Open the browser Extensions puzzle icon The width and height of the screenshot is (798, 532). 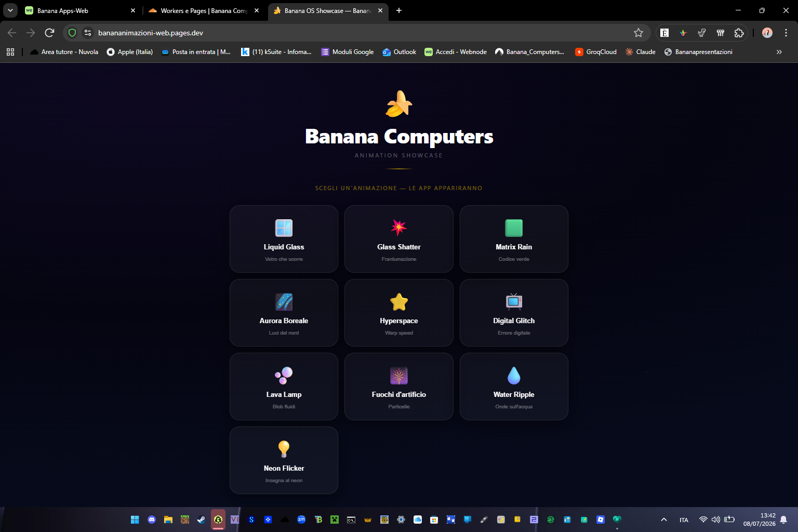[x=739, y=33]
